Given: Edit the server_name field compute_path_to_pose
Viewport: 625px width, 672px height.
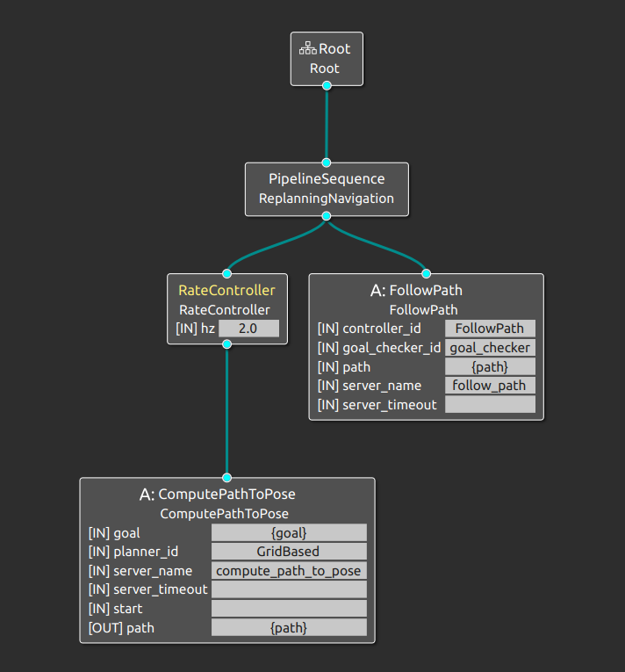Looking at the screenshot, I should click(x=289, y=570).
